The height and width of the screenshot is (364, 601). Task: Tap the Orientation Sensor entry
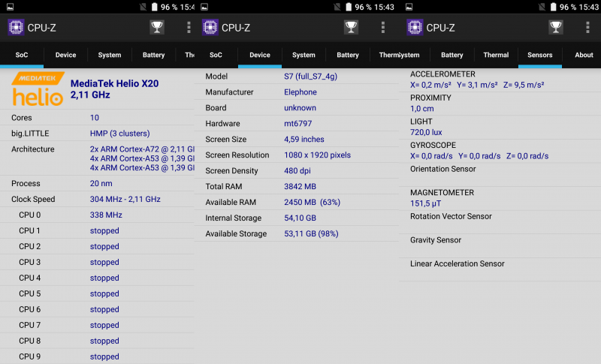tap(500, 175)
